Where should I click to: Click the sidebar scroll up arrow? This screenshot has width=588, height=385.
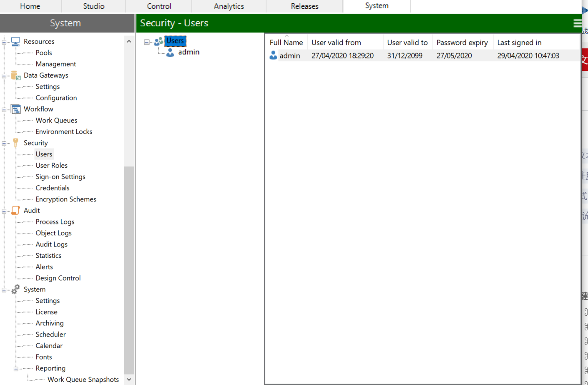click(x=129, y=41)
